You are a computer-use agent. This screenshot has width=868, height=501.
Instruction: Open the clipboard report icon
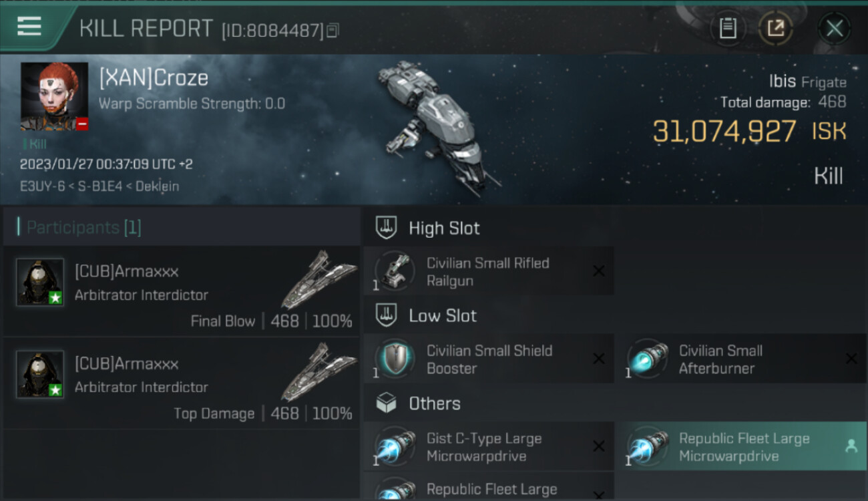click(728, 28)
